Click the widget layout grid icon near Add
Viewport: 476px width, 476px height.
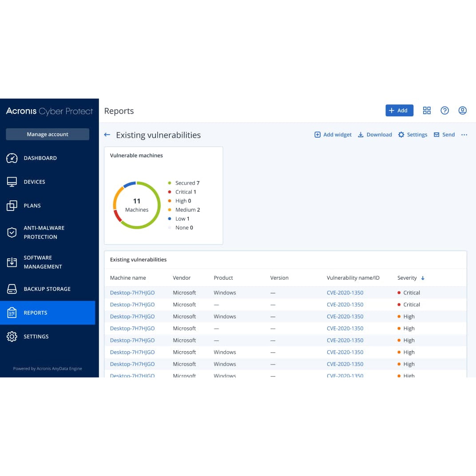[427, 110]
